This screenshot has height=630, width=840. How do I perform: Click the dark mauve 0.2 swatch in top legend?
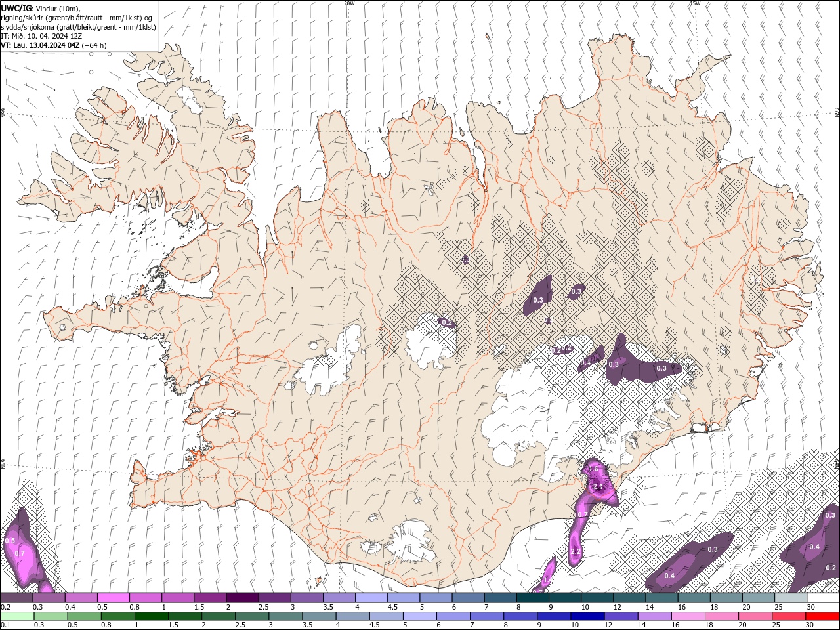[17, 598]
